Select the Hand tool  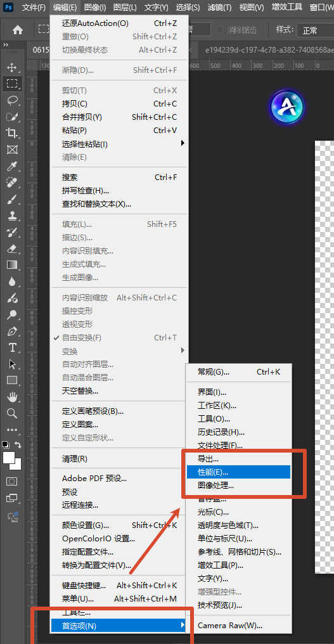pos(12,397)
